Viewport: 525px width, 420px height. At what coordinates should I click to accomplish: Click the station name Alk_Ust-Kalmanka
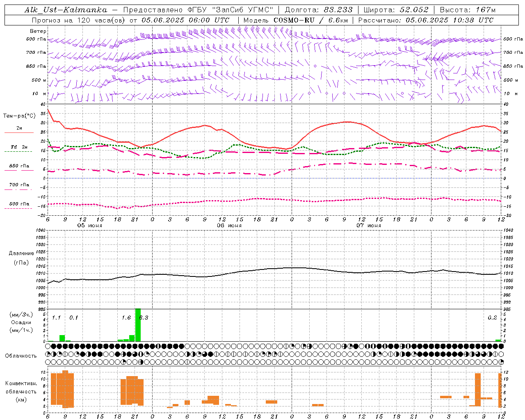[66, 10]
